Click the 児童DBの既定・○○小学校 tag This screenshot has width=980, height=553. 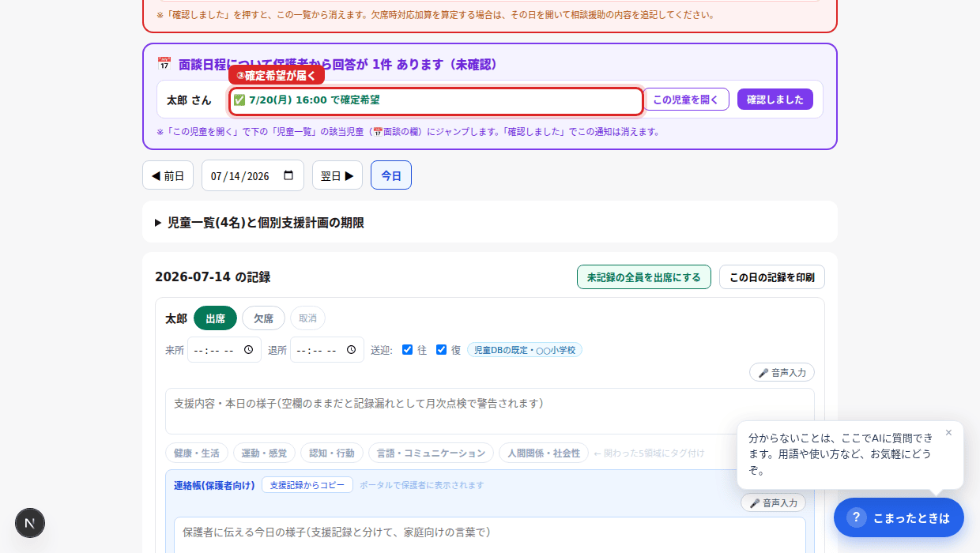tap(525, 350)
